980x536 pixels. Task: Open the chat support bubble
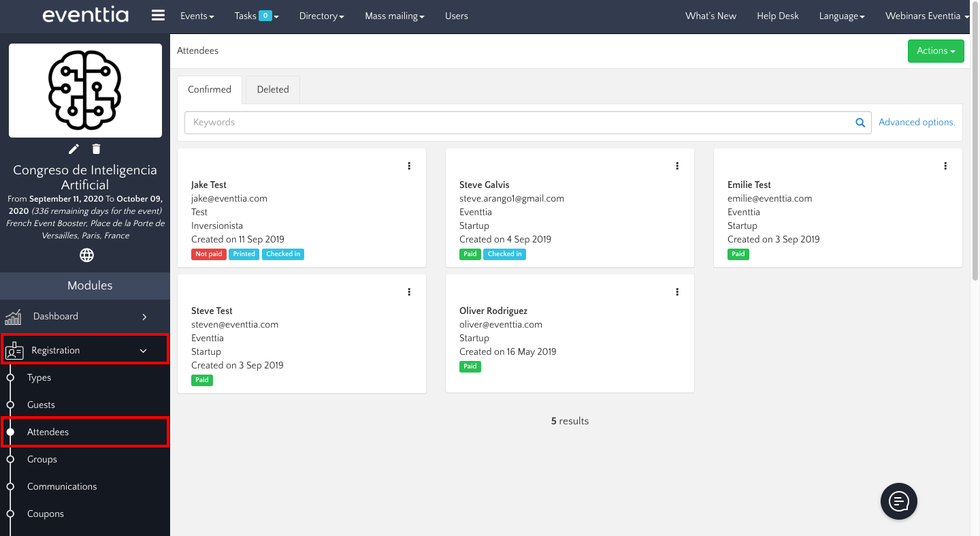click(898, 501)
